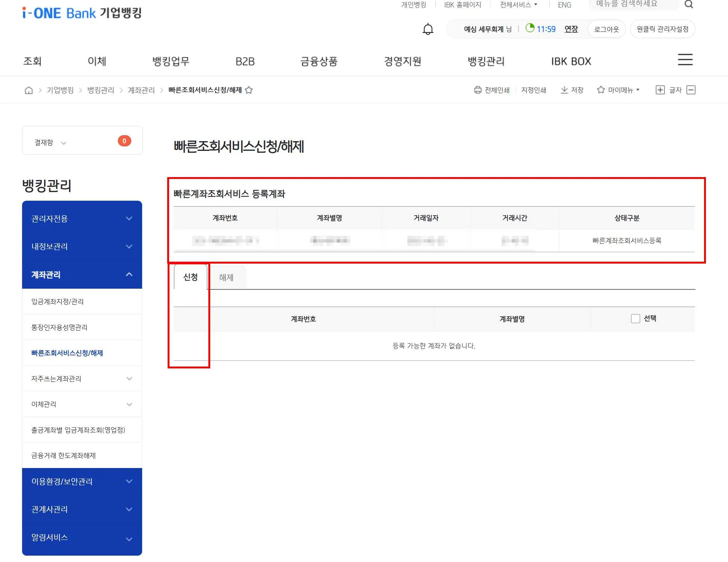The image size is (728, 562).
Task: Click the 전체인쇄 printer icon
Action: [478, 90]
